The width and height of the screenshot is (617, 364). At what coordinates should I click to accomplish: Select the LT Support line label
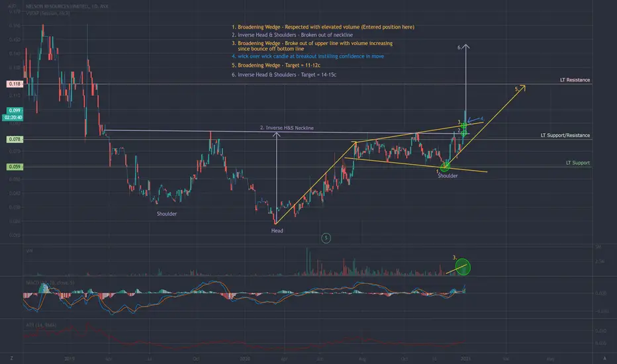pos(578,163)
